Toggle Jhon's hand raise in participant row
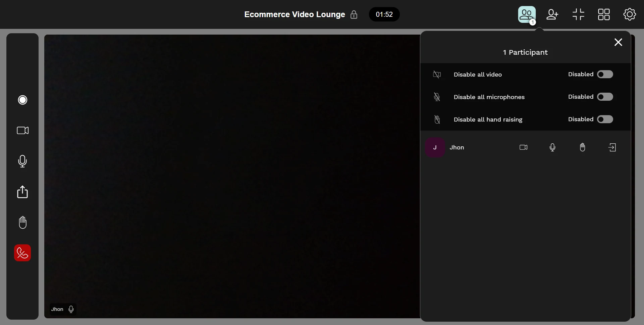The image size is (644, 325). (583, 147)
